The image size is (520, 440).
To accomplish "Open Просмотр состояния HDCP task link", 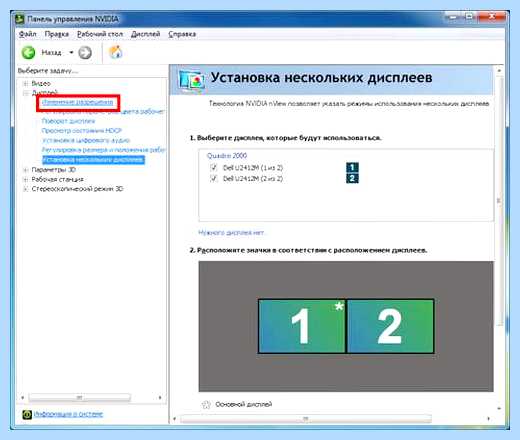I will 82,131.
